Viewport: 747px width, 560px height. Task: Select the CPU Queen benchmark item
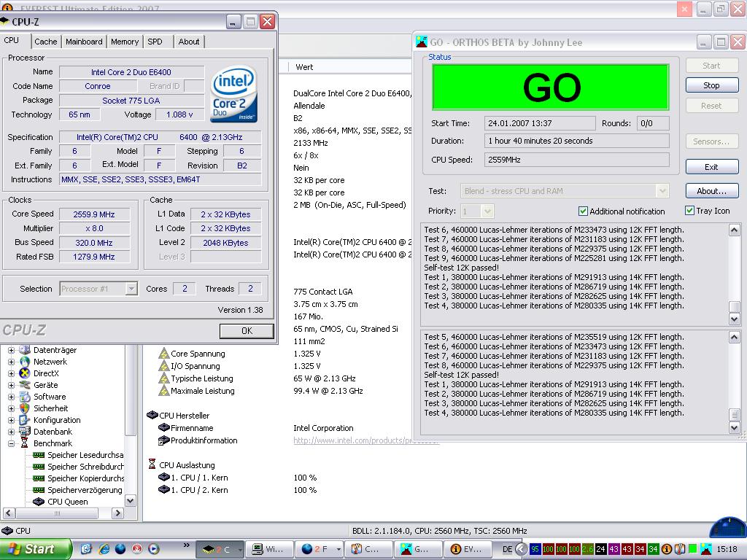click(x=68, y=502)
